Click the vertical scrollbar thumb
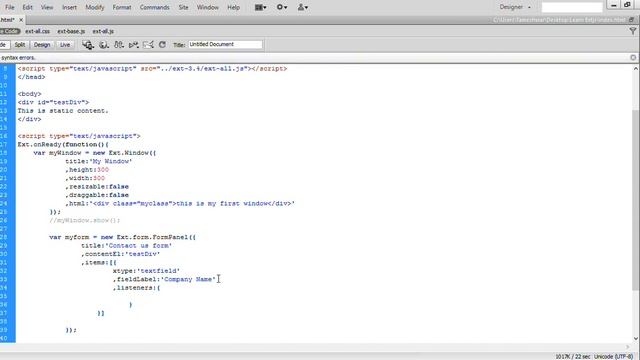Image resolution: width=640 pixels, height=360 pixels. pos(636,200)
